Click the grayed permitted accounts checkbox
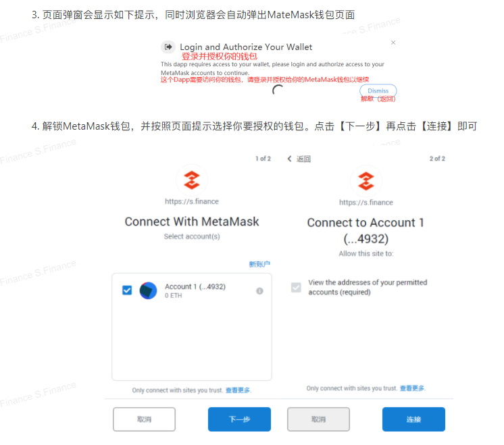The image size is (504, 445). pyautogui.click(x=296, y=287)
